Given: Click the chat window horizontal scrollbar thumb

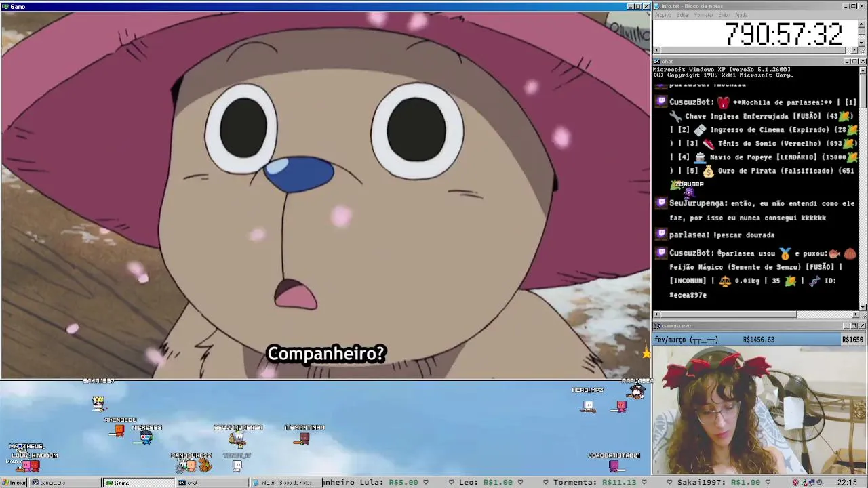Looking at the screenshot, I should pyautogui.click(x=728, y=314).
